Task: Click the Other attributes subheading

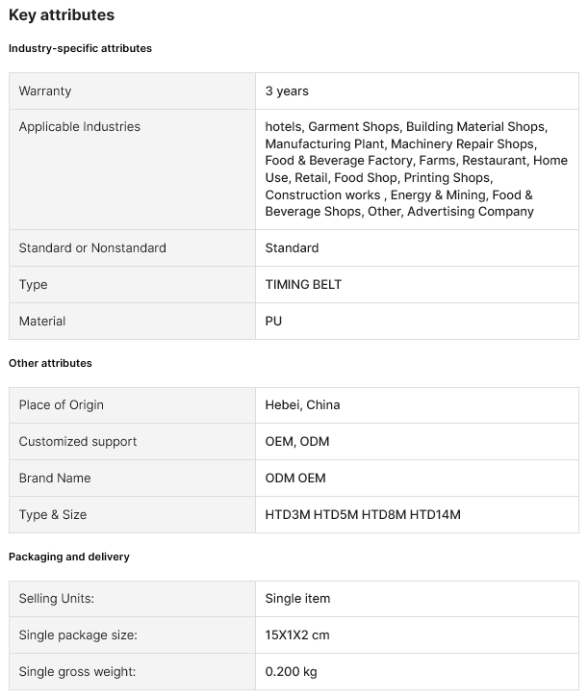Action: point(50,363)
